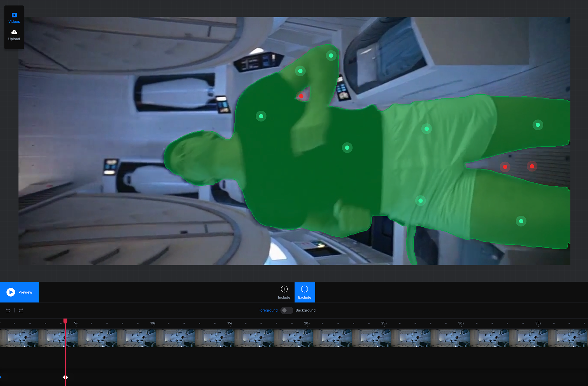The height and width of the screenshot is (386, 588).
Task: Select the white diamond keyframe marker
Action: 65,377
